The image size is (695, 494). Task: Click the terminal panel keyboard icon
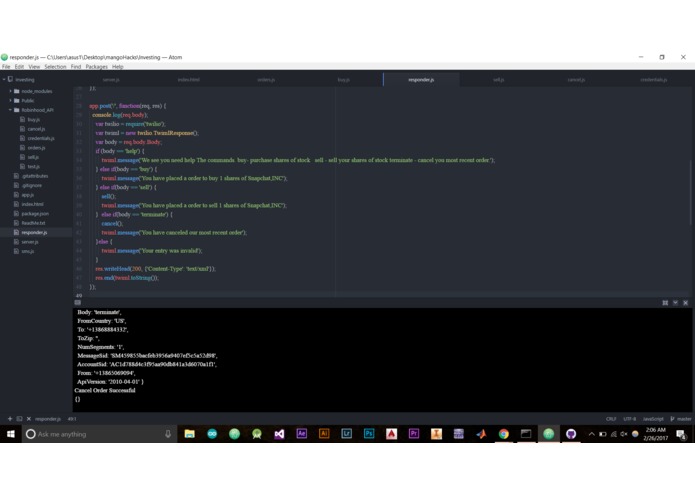(78, 303)
